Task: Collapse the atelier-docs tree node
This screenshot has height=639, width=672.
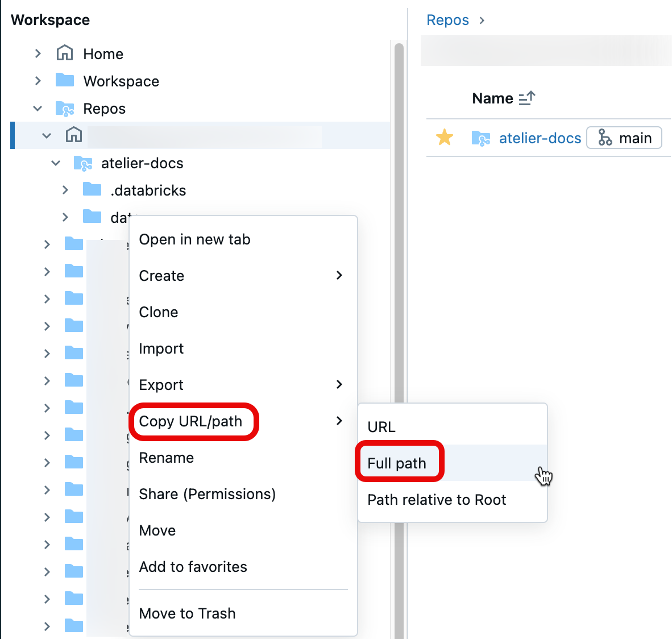Action: (x=56, y=163)
